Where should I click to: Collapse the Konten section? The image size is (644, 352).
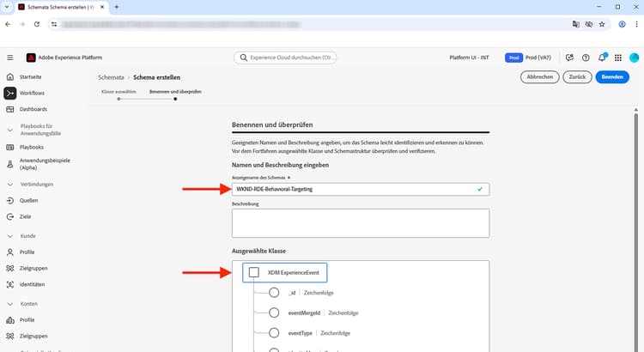(x=10, y=304)
